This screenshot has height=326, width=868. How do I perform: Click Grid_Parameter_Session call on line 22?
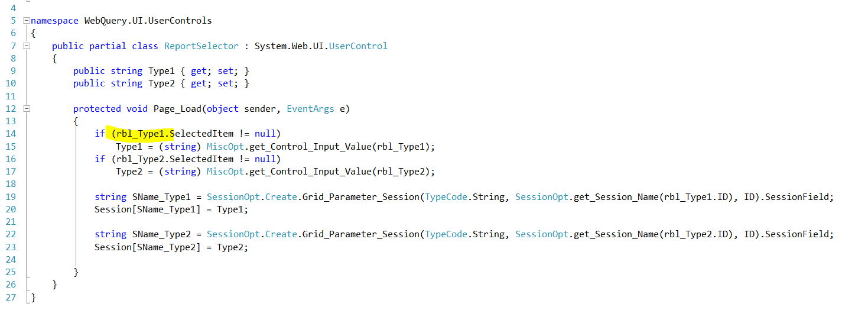pos(360,234)
